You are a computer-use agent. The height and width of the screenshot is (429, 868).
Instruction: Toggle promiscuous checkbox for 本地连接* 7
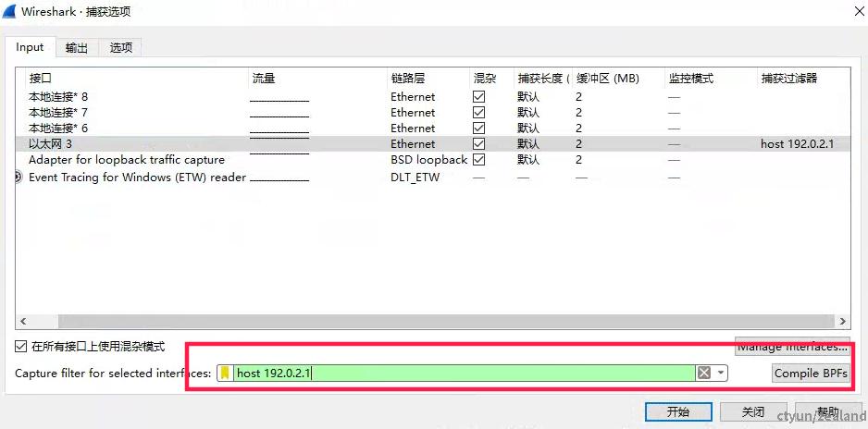(478, 112)
